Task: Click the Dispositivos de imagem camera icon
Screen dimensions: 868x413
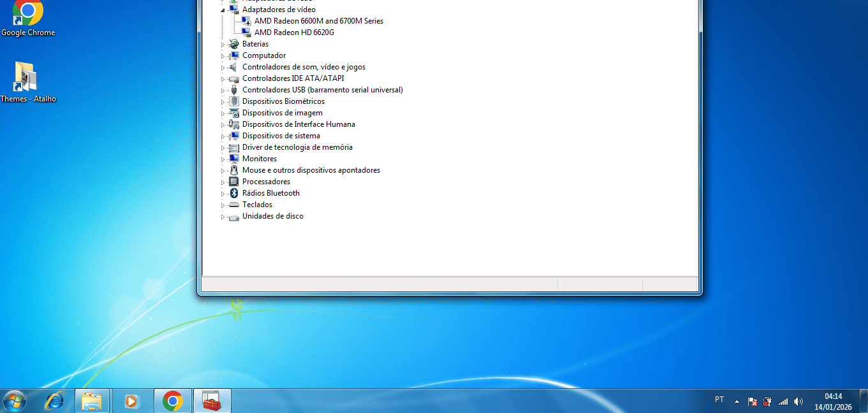Action: [234, 113]
